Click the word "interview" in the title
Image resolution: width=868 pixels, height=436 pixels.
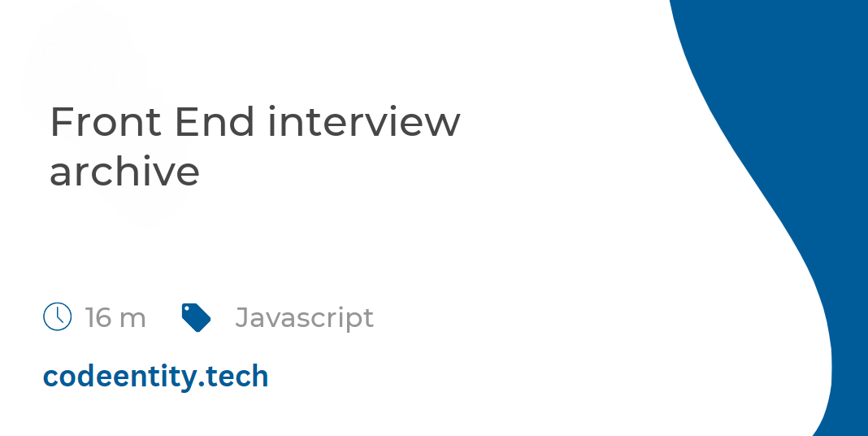[x=364, y=122]
